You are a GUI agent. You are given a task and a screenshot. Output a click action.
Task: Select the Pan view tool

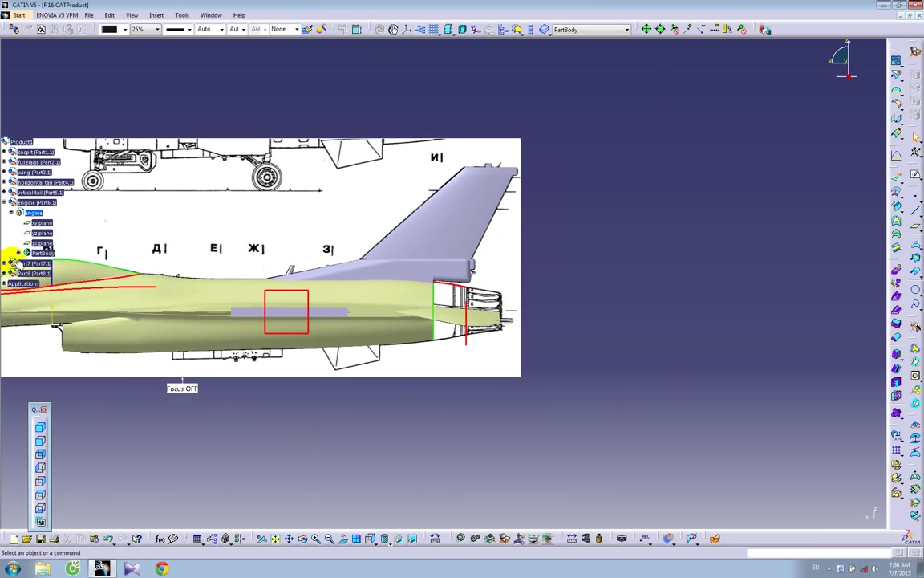point(289,539)
